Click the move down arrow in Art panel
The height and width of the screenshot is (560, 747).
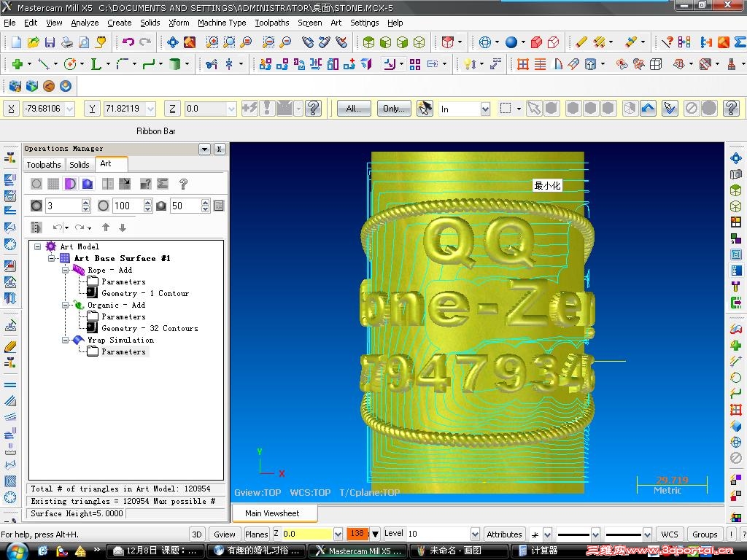(123, 227)
